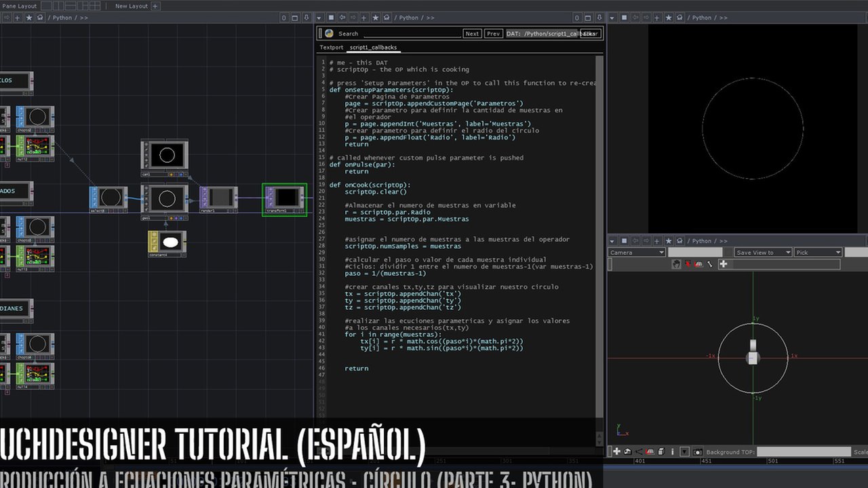
Task: Click home icon in text editor pane bar
Action: [x=387, y=18]
